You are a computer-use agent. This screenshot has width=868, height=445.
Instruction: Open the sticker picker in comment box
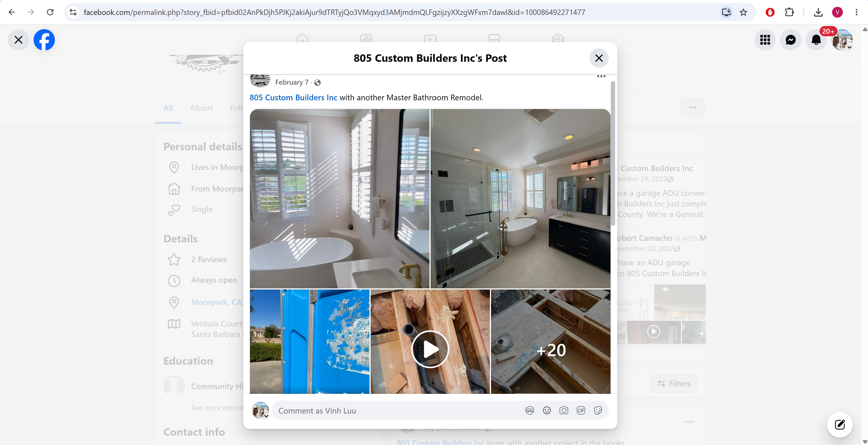pyautogui.click(x=598, y=410)
